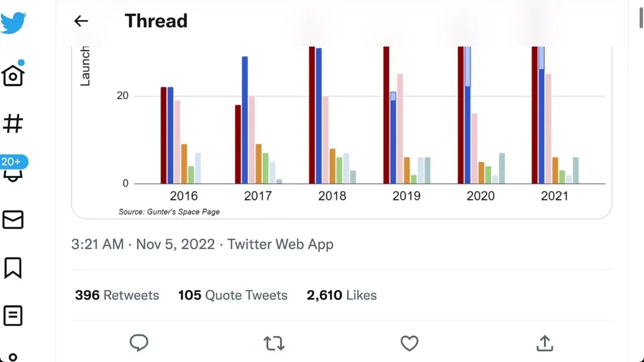
Task: Open the Bookmarks icon
Action: click(x=13, y=268)
